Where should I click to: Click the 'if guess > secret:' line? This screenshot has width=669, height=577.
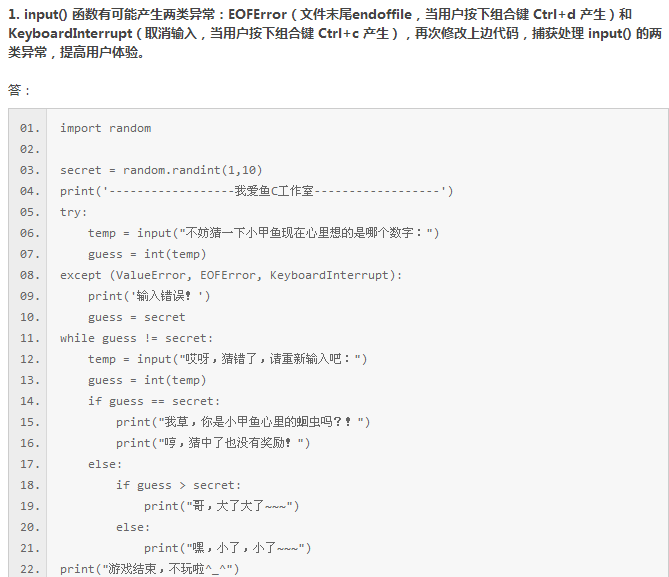(178, 485)
